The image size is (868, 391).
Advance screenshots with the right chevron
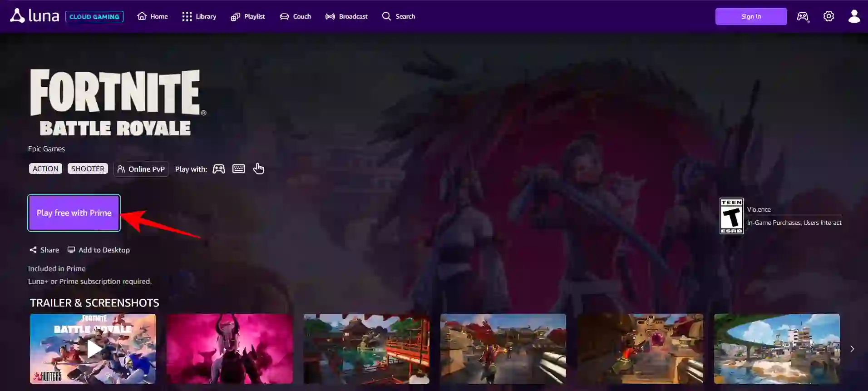[x=852, y=349]
